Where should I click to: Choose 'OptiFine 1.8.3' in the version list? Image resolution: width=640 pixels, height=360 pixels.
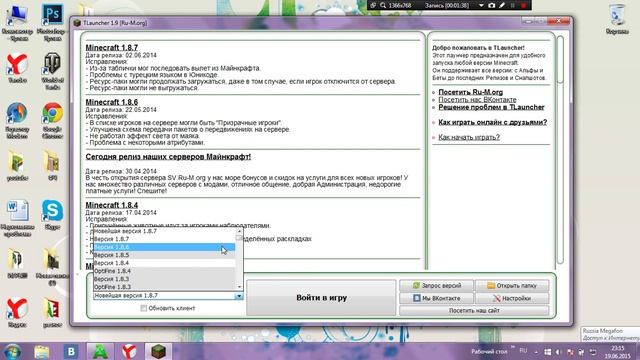coord(164,287)
